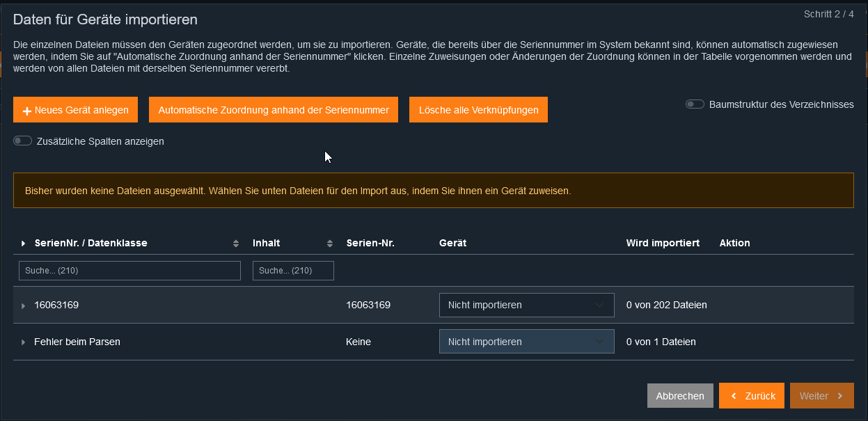Go back with the Zurück button
This screenshot has height=421, width=868.
point(752,396)
